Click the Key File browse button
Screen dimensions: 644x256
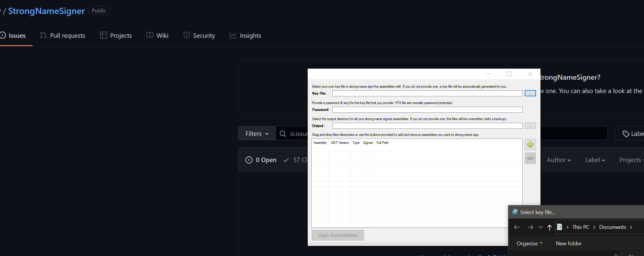click(x=530, y=93)
